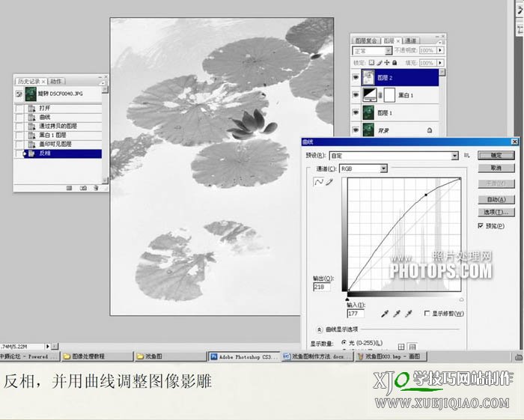Click lock image pixels brush icon in Layers panel
This screenshot has height=420, width=524.
pos(380,62)
